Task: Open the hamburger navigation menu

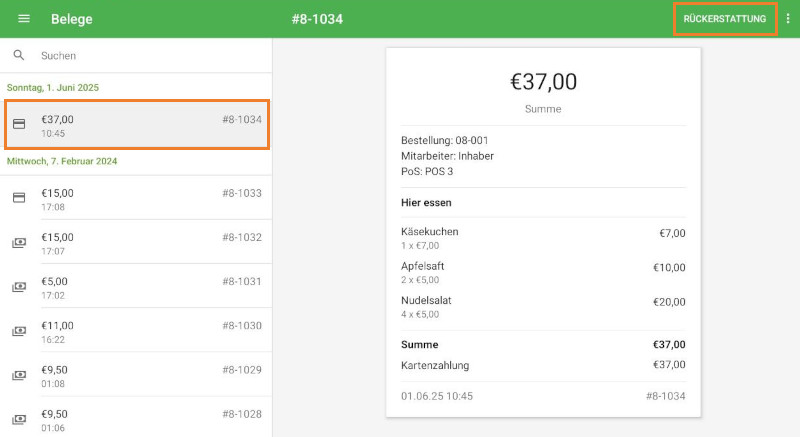Action: coord(24,19)
